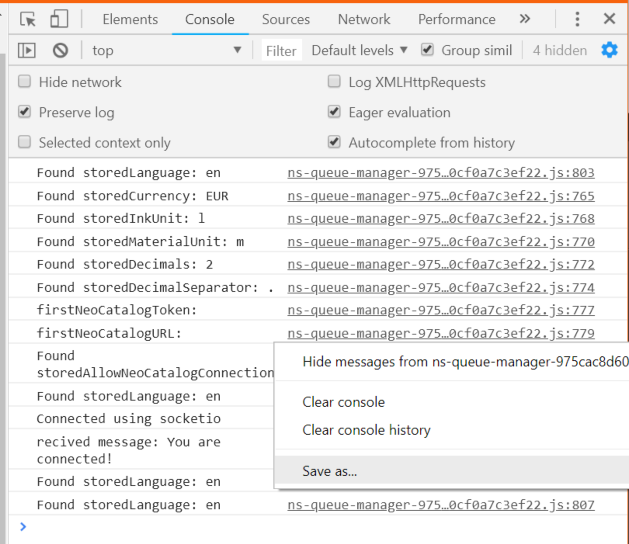The image size is (629, 544).
Task: Choose Clear console history menu item
Action: click(452, 430)
